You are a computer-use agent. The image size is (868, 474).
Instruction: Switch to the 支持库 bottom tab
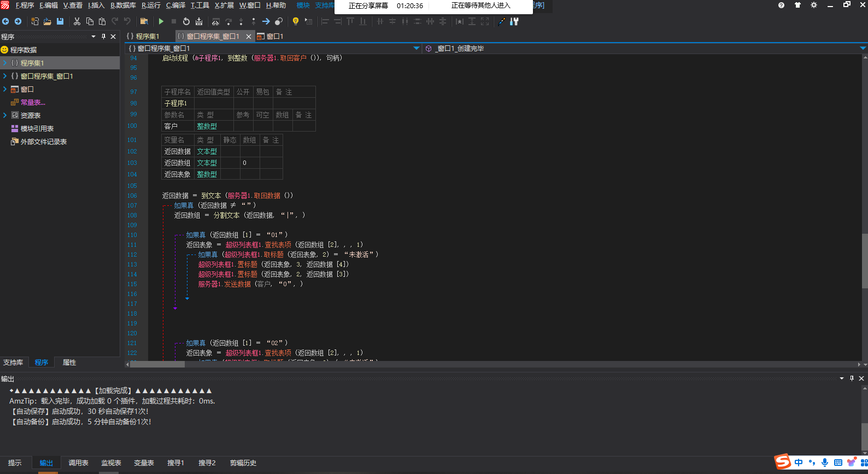(x=13, y=363)
